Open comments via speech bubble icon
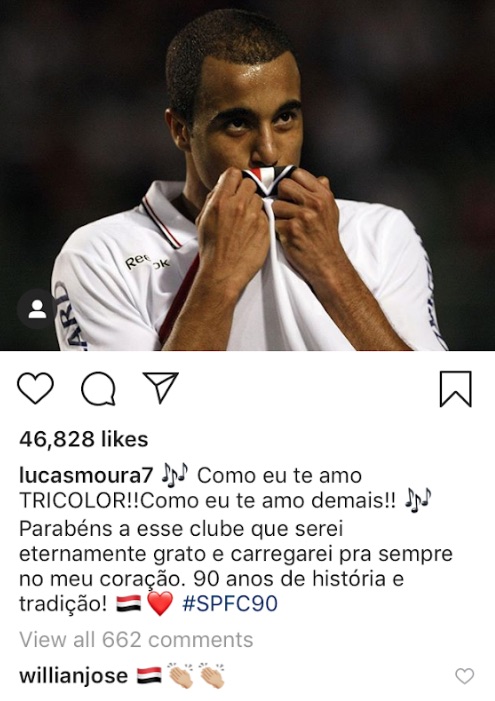 pyautogui.click(x=99, y=389)
